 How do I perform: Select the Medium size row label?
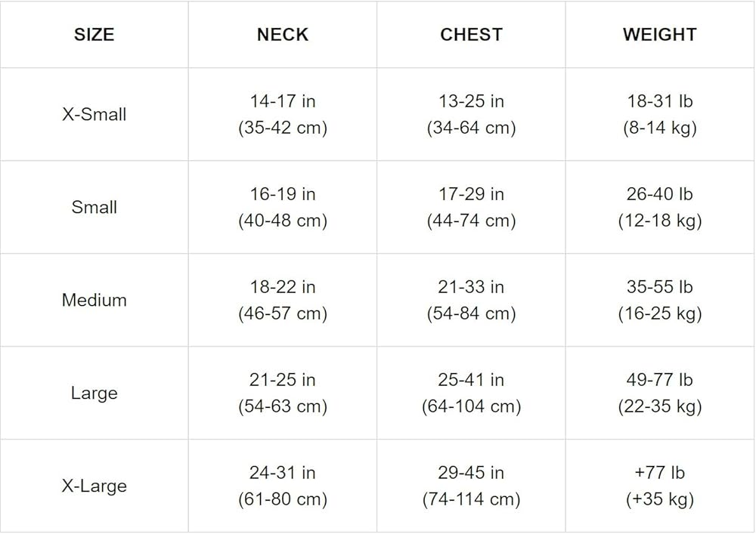pyautogui.click(x=94, y=301)
